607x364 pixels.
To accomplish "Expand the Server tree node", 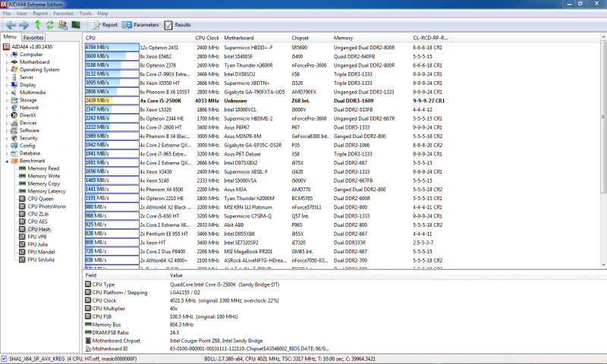I will coord(7,78).
